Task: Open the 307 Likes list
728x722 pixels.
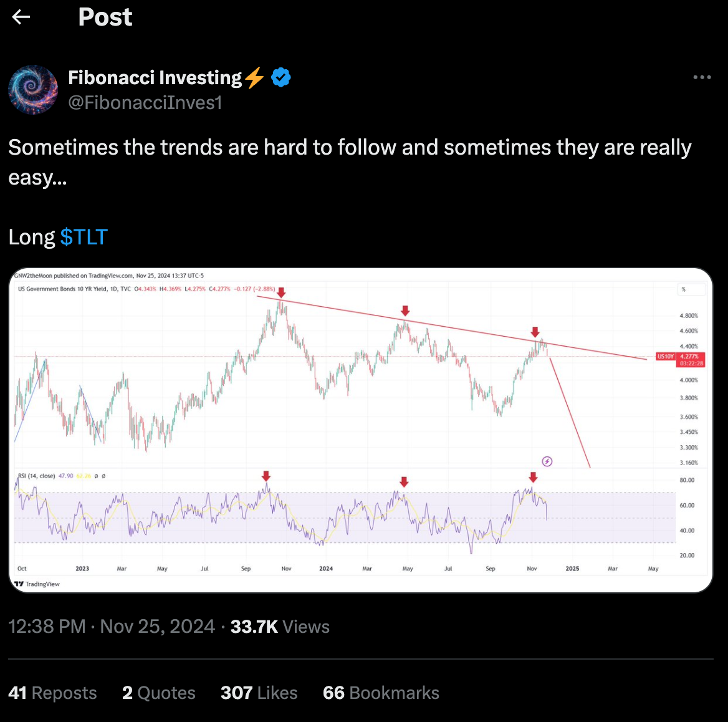Action: pos(259,693)
